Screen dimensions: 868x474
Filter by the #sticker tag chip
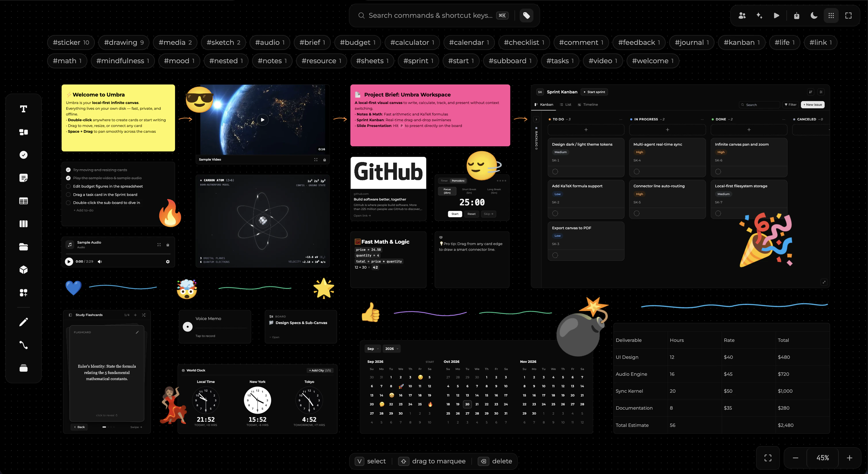tap(71, 43)
